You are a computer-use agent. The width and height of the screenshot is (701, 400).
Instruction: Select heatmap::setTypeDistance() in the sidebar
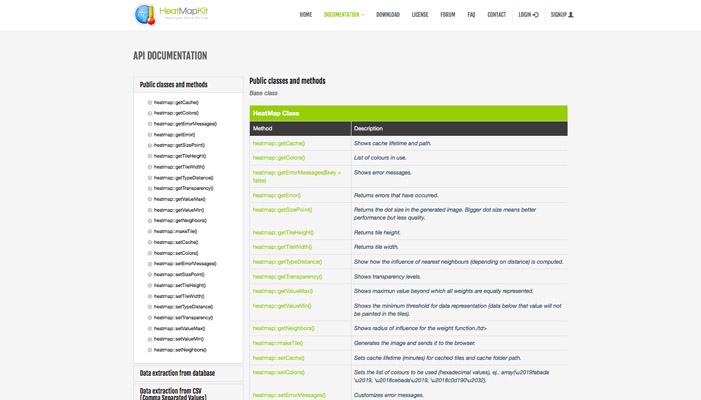pyautogui.click(x=183, y=307)
